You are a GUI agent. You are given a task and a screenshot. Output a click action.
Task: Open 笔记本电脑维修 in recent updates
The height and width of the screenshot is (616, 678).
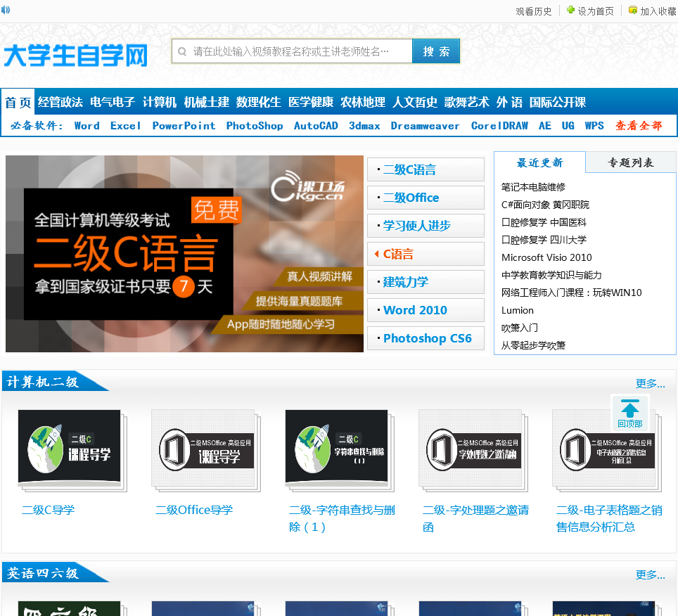pyautogui.click(x=533, y=187)
